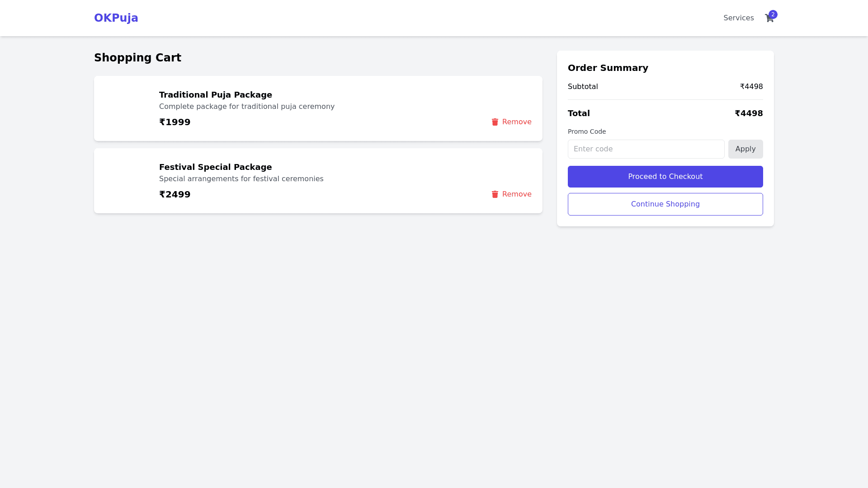868x488 pixels.
Task: Click the ₹1999 price label
Action: pyautogui.click(x=175, y=122)
